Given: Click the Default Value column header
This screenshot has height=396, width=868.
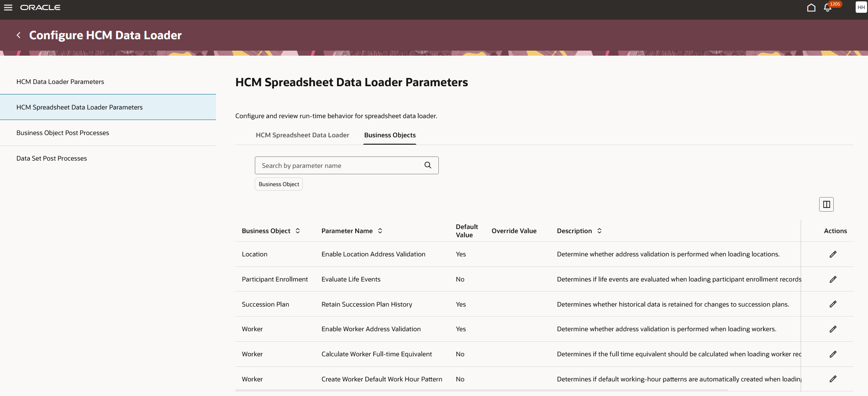Looking at the screenshot, I should pyautogui.click(x=467, y=231).
